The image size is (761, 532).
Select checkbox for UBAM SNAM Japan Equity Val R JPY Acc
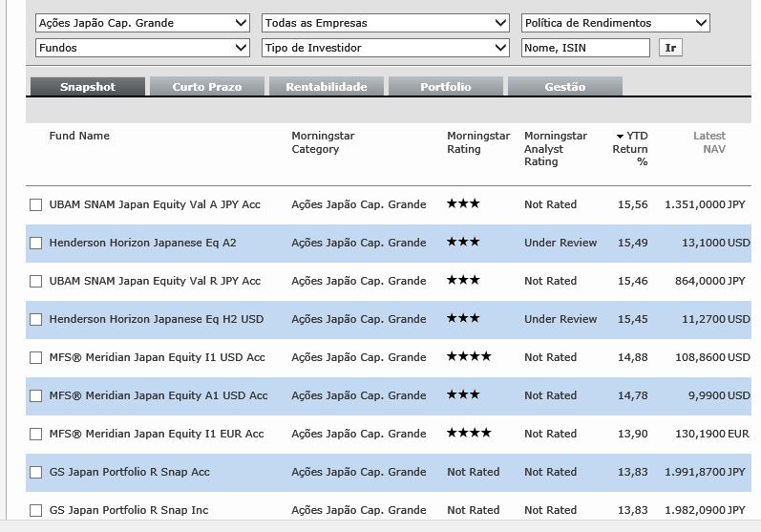(35, 281)
